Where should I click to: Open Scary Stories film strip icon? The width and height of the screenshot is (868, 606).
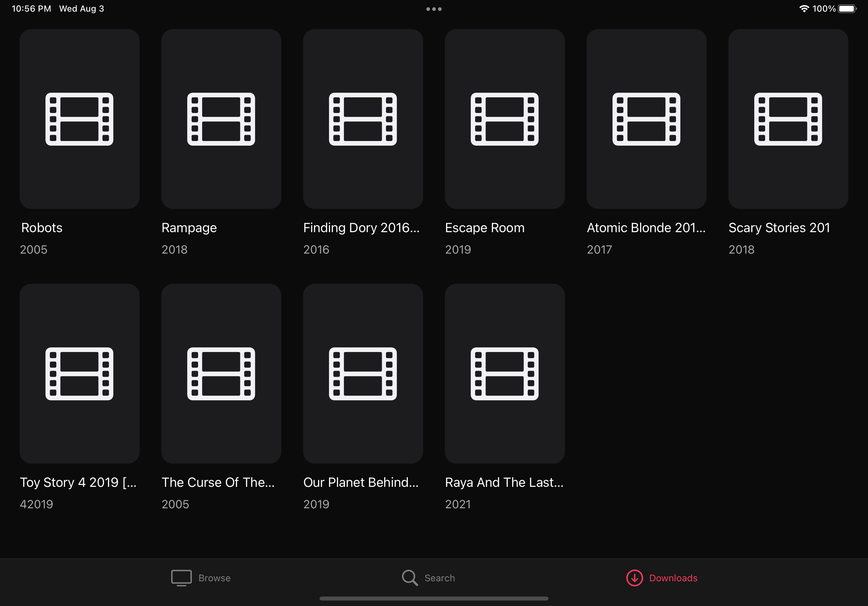[788, 119]
